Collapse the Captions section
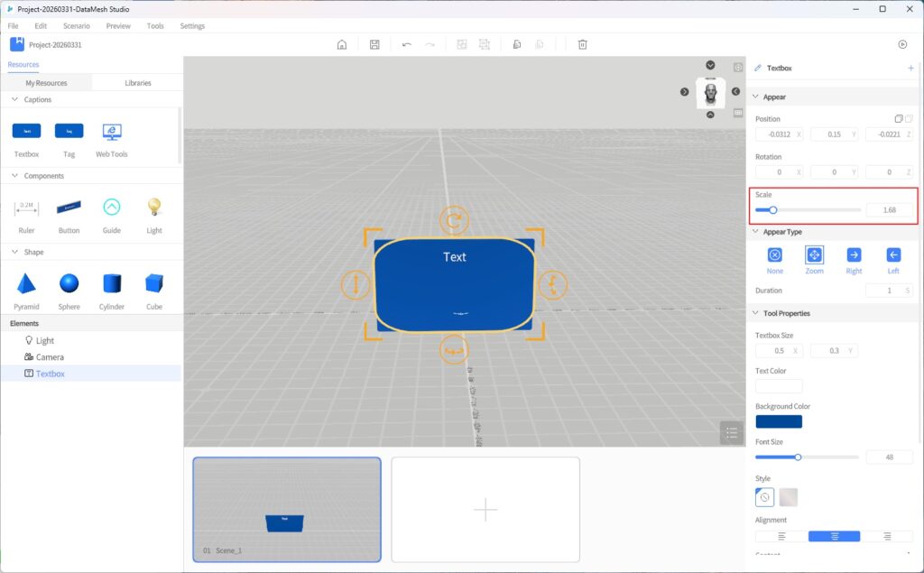The image size is (924, 573). (15, 100)
